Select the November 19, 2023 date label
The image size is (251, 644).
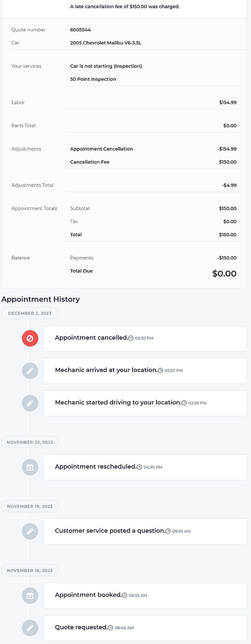30,506
